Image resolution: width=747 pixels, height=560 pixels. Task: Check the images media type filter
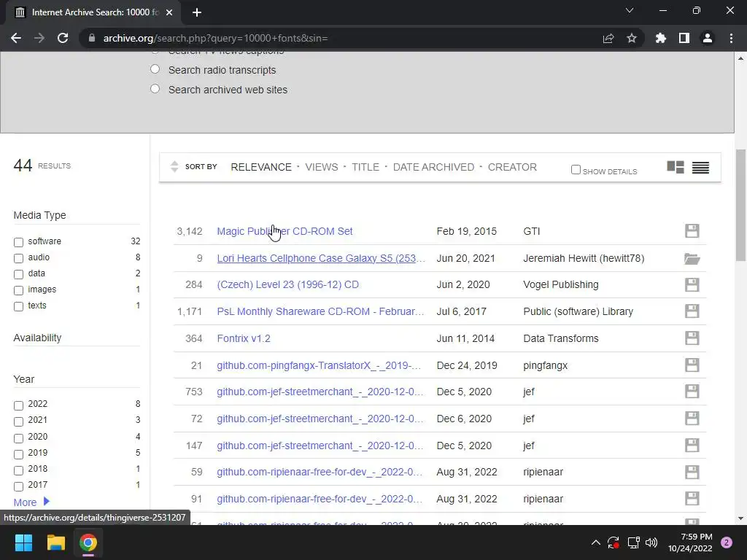pyautogui.click(x=18, y=290)
